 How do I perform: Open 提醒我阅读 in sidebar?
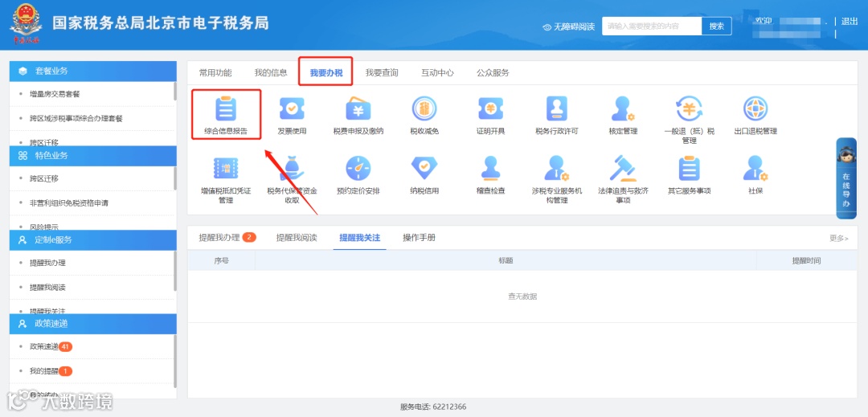point(47,288)
